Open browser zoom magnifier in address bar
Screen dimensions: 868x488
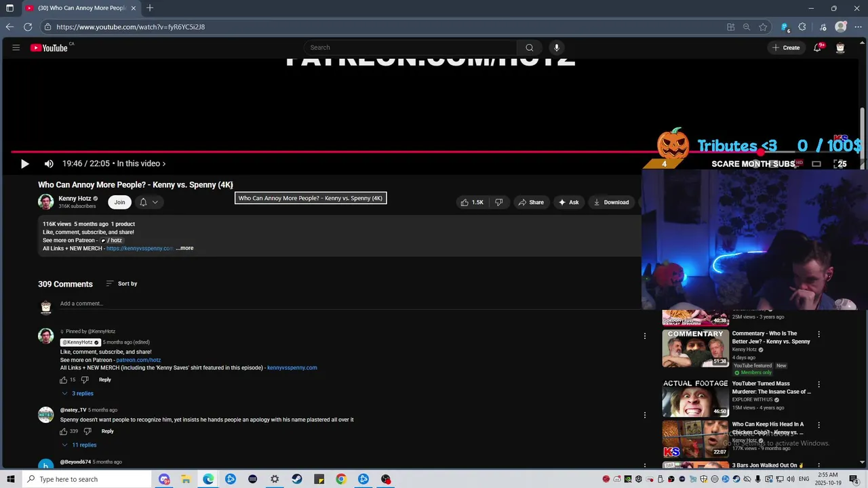(747, 27)
